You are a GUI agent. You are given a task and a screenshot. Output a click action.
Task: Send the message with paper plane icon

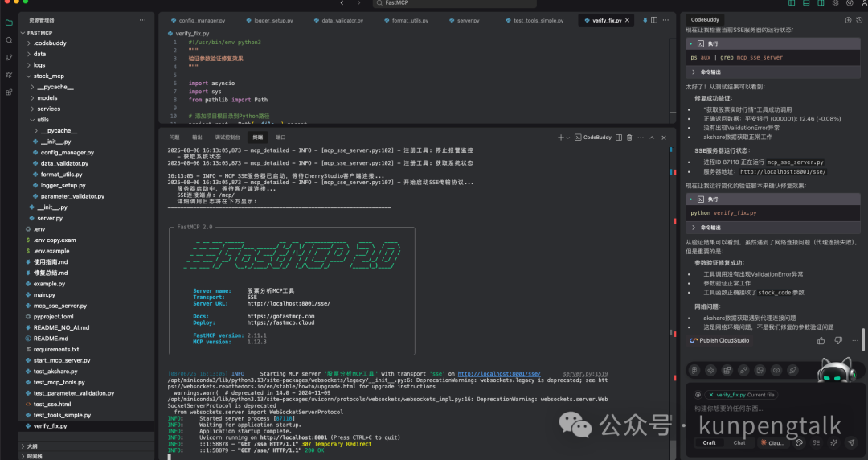coord(851,442)
